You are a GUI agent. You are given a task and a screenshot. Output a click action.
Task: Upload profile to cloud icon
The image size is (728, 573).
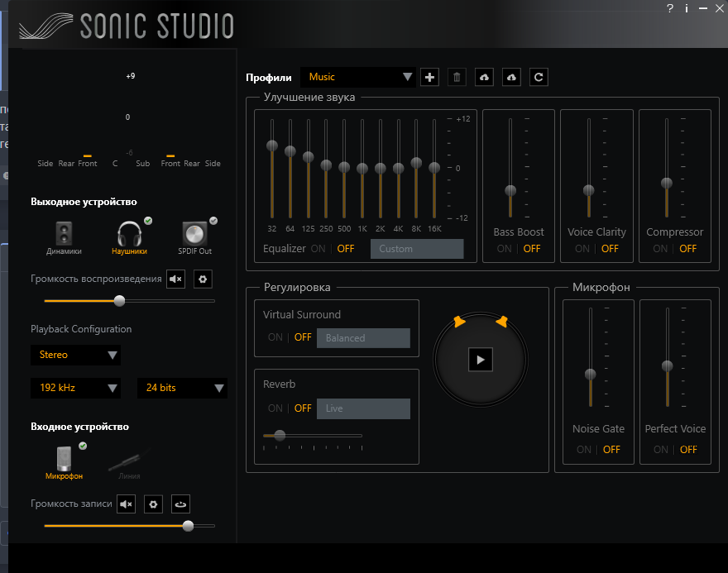[484, 77]
